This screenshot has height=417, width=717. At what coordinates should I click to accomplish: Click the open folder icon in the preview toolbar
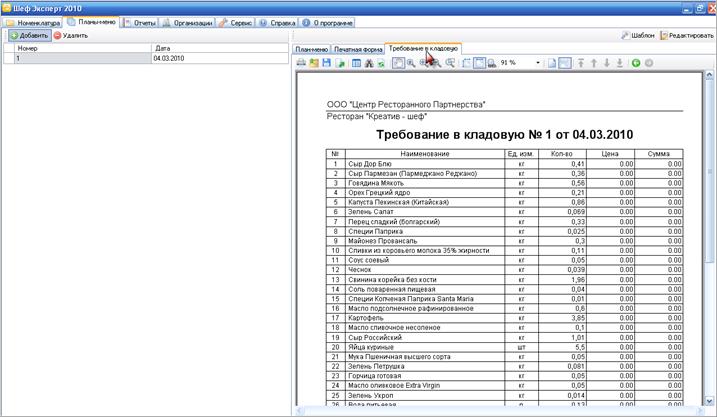point(314,63)
